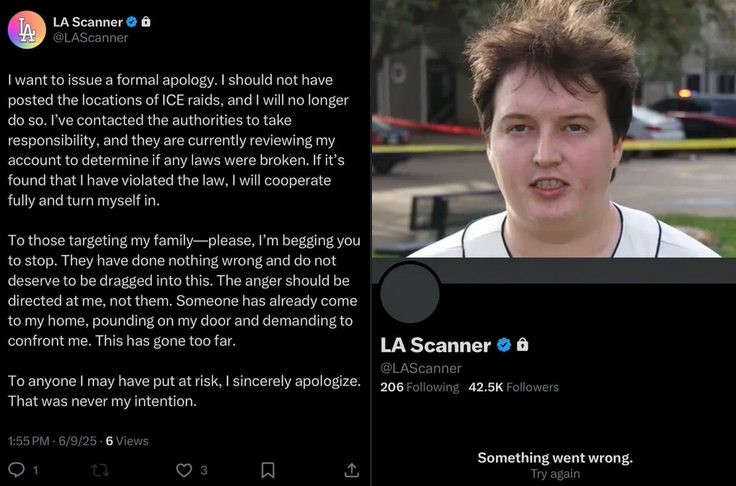This screenshot has width=736, height=486.
Task: Click the lock icon in the tweet header
Action: [146, 21]
